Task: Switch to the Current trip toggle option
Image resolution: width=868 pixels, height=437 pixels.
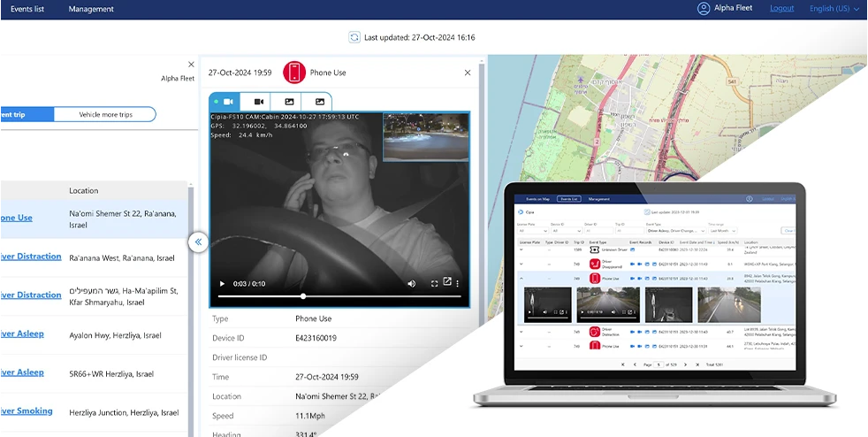Action: pos(22,114)
